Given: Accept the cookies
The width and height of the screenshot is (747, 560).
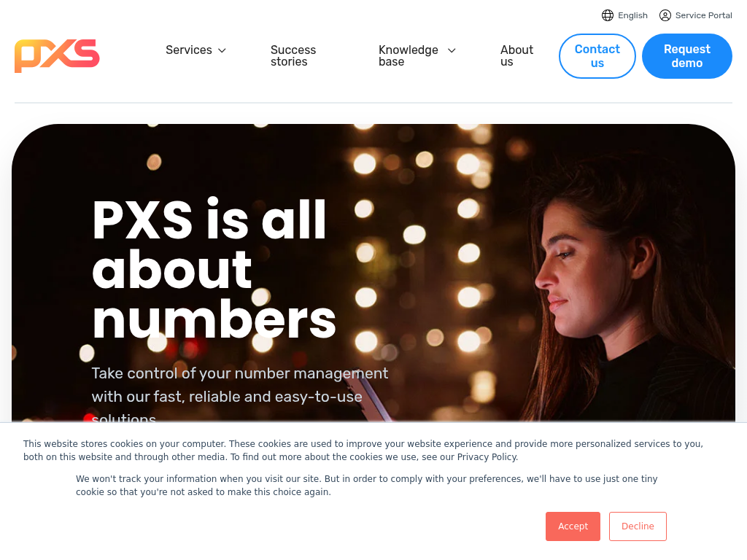Looking at the screenshot, I should pos(573,526).
